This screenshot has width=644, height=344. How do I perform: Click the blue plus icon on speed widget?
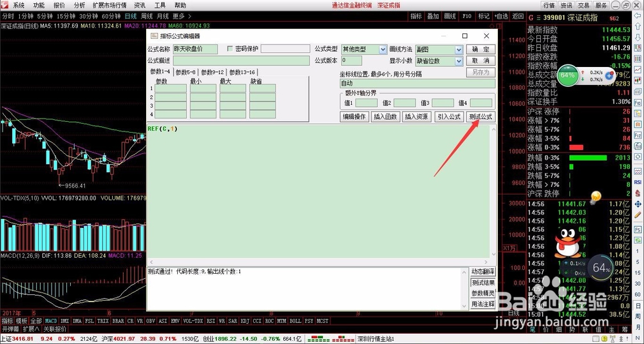[609, 76]
